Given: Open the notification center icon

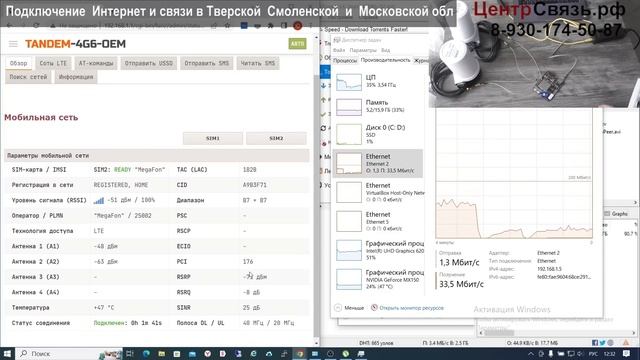Looking at the screenshot, I should coord(627,353).
